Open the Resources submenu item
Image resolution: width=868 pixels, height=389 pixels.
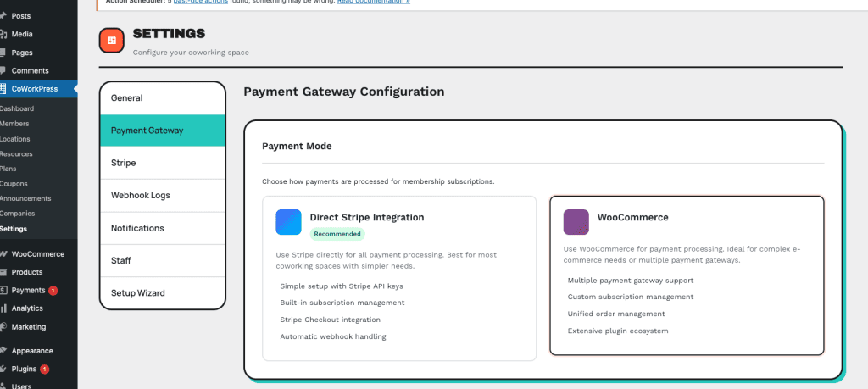16,154
